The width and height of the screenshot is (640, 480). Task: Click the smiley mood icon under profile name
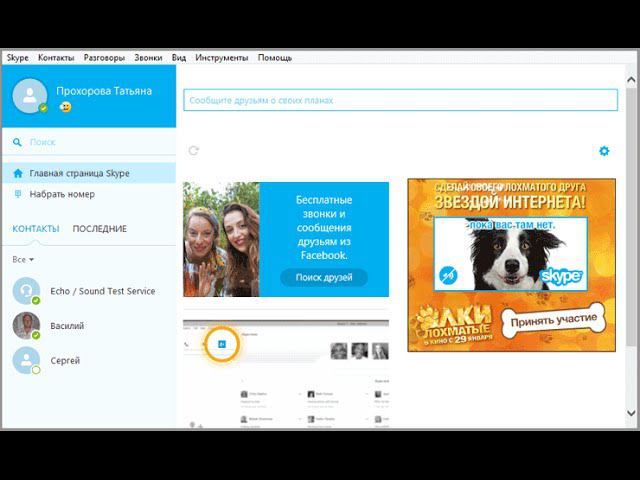65,107
